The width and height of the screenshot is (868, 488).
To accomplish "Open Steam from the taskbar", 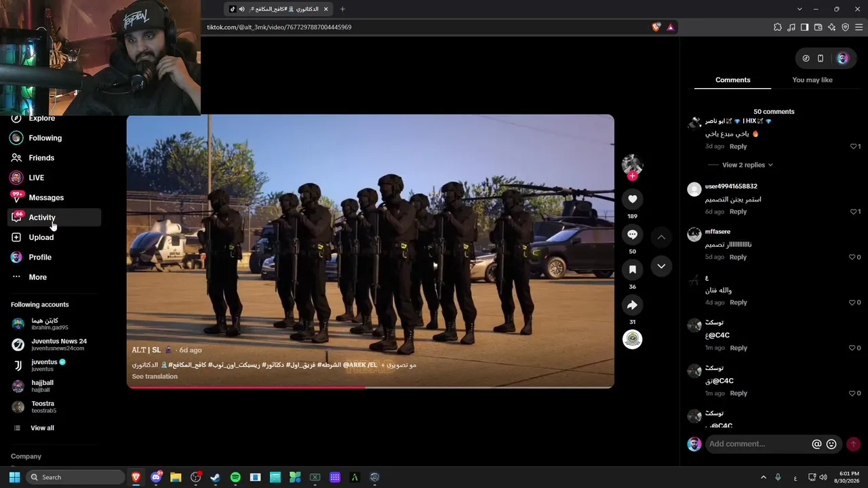I will click(x=215, y=477).
